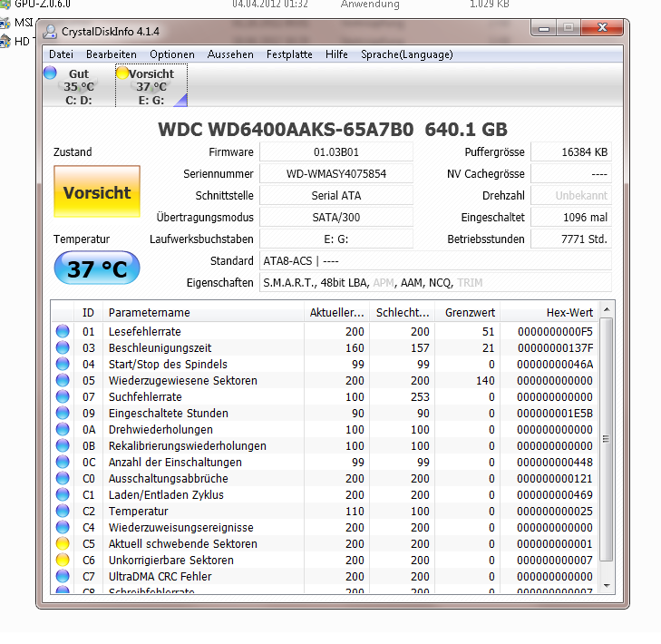Select the Unkorrigierbare Sektoren parameter name

170,560
